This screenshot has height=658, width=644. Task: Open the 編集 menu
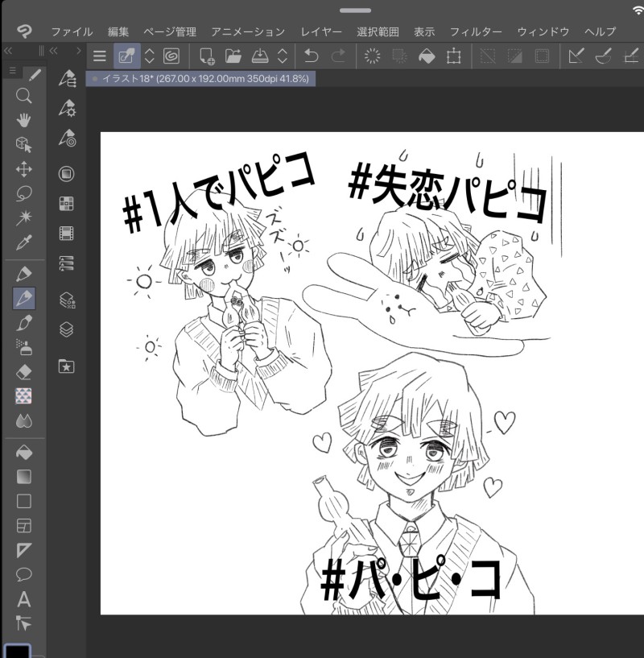[x=118, y=32]
